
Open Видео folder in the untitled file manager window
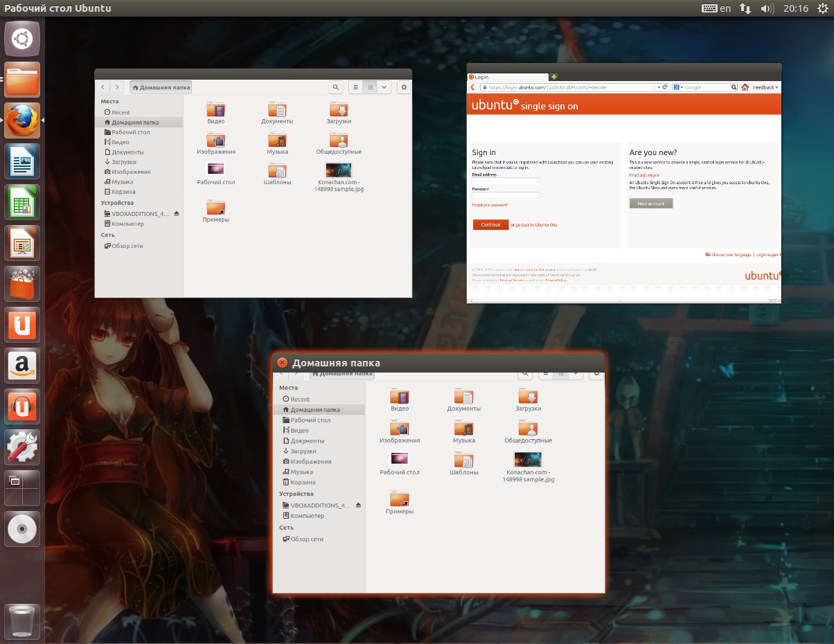[216, 113]
